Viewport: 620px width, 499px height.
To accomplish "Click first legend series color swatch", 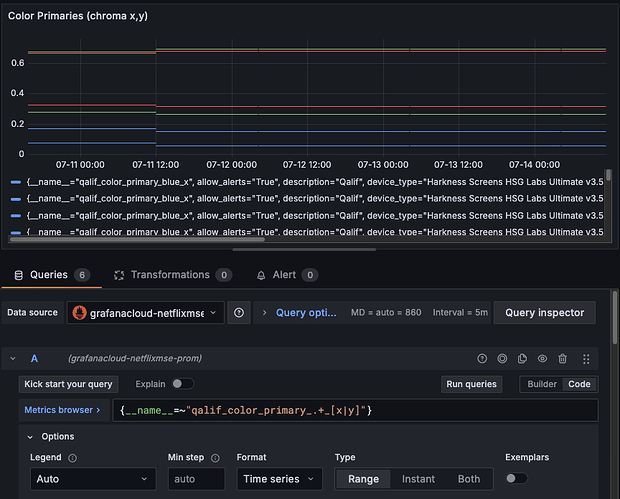I will click(x=16, y=182).
